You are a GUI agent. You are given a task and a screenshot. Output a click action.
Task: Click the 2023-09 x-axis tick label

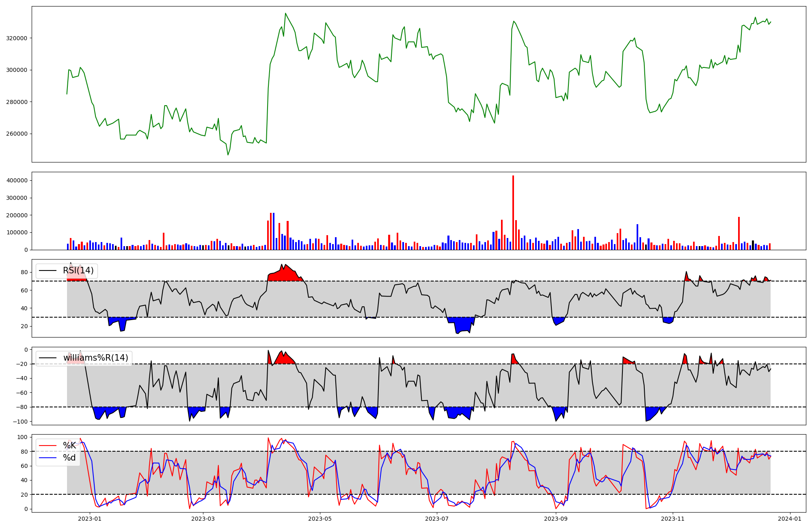point(555,519)
